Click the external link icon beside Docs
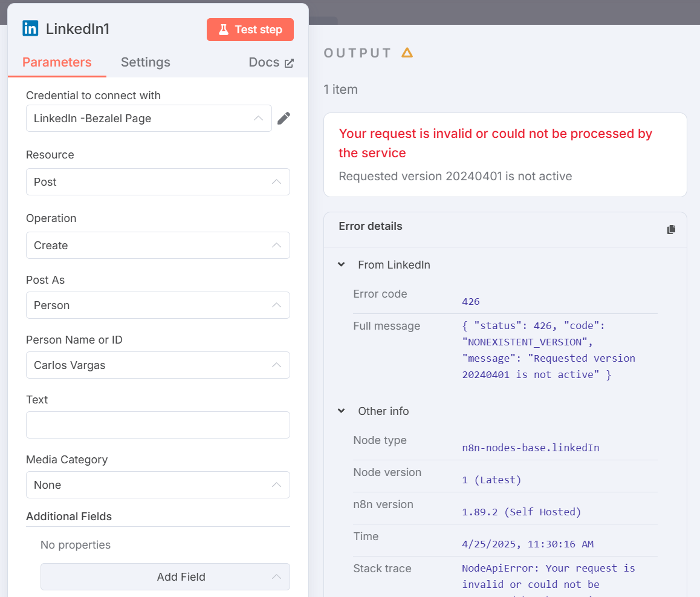The width and height of the screenshot is (700, 597). click(x=289, y=63)
